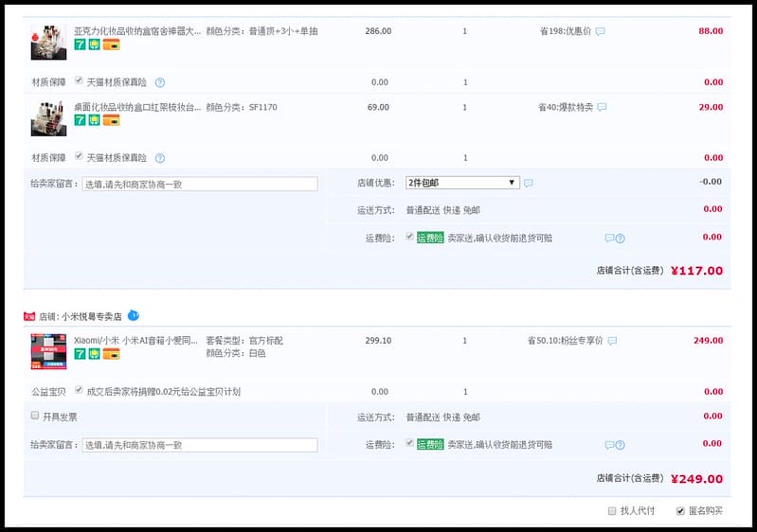757x532 pixels.
Task: Open the 小米悦粤专卖店 shop link
Action: point(91,317)
